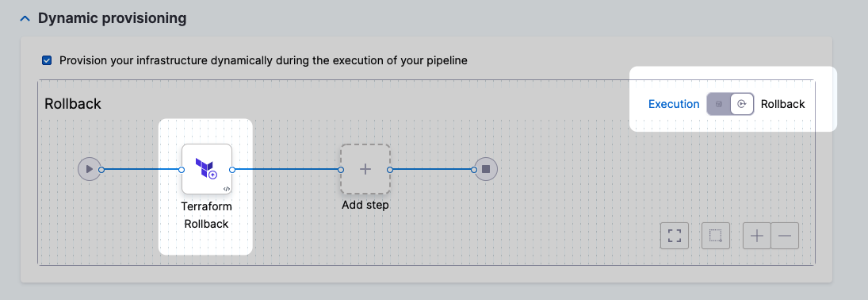
Task: Uncheck the provision infrastructure dynamically checkbox
Action: pos(47,60)
